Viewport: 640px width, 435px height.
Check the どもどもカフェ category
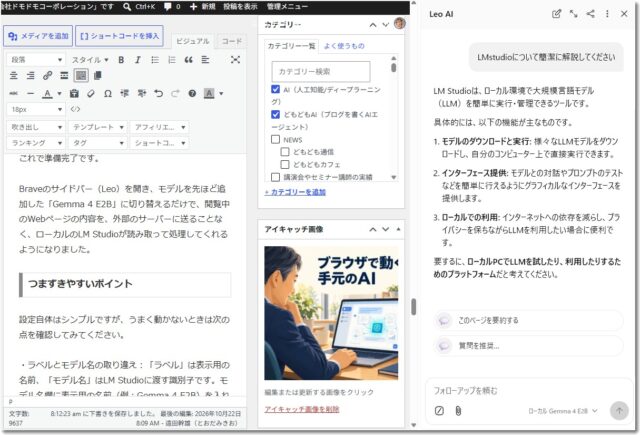click(285, 164)
